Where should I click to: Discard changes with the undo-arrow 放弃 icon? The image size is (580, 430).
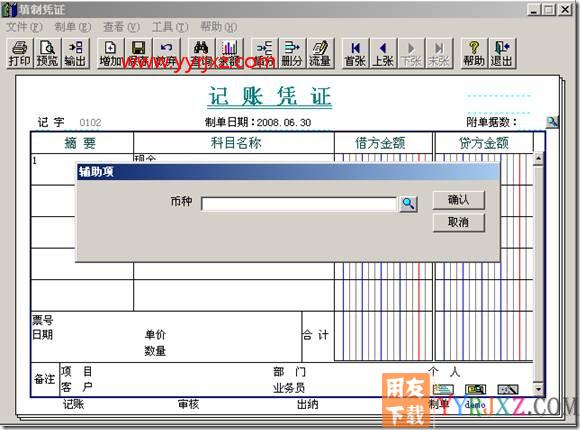[166, 54]
